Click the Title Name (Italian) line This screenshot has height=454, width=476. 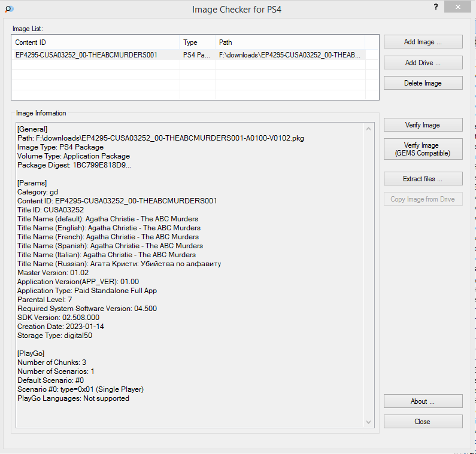click(107, 255)
